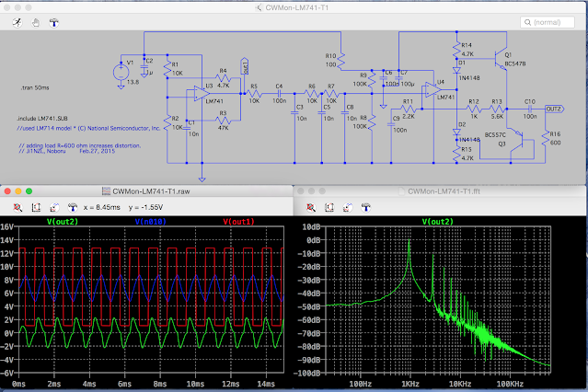The width and height of the screenshot is (588, 392).
Task: Click the Run simulation running-man icon
Action: point(17,23)
